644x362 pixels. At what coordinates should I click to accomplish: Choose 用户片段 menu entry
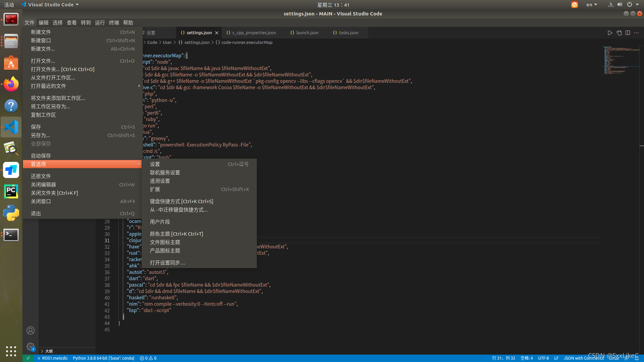[x=199, y=222]
